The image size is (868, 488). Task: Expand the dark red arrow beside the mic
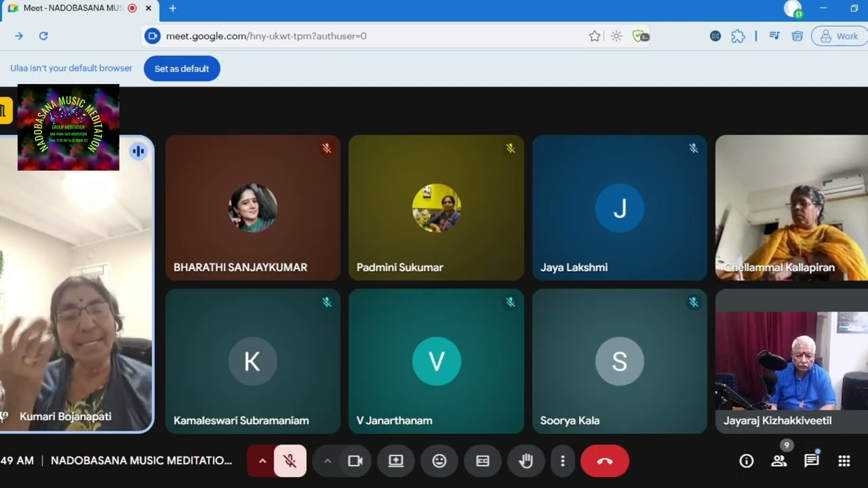click(x=262, y=461)
